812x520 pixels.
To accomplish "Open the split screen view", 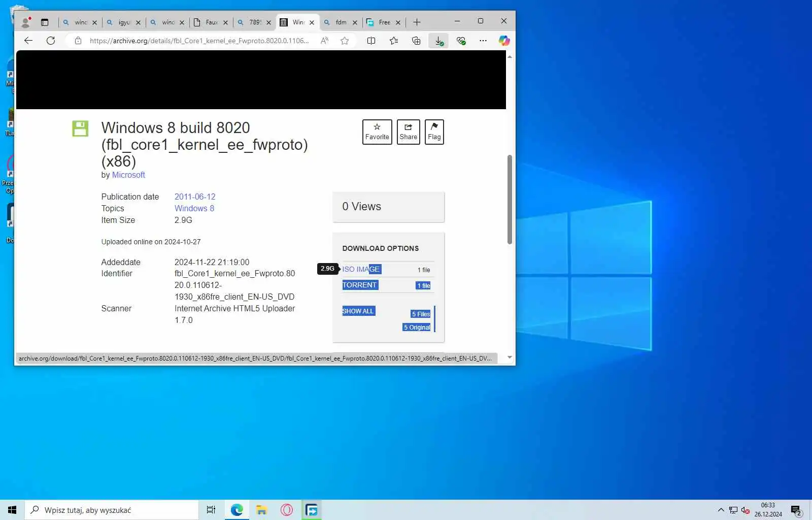I will coord(371,41).
